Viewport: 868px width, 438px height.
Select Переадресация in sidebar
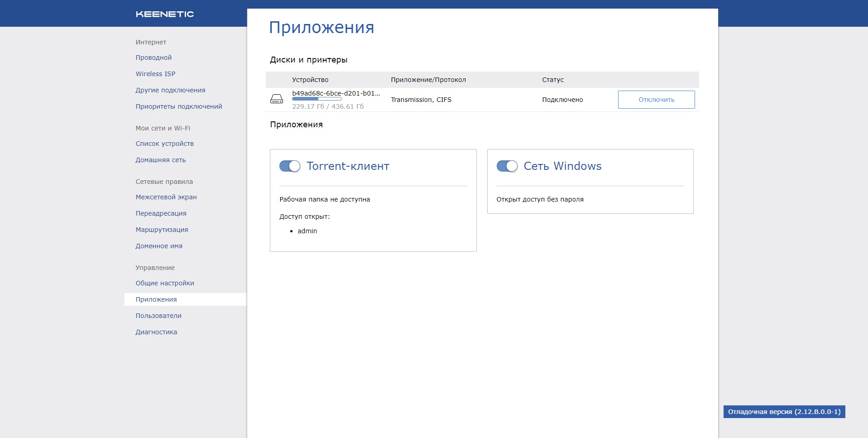161,213
